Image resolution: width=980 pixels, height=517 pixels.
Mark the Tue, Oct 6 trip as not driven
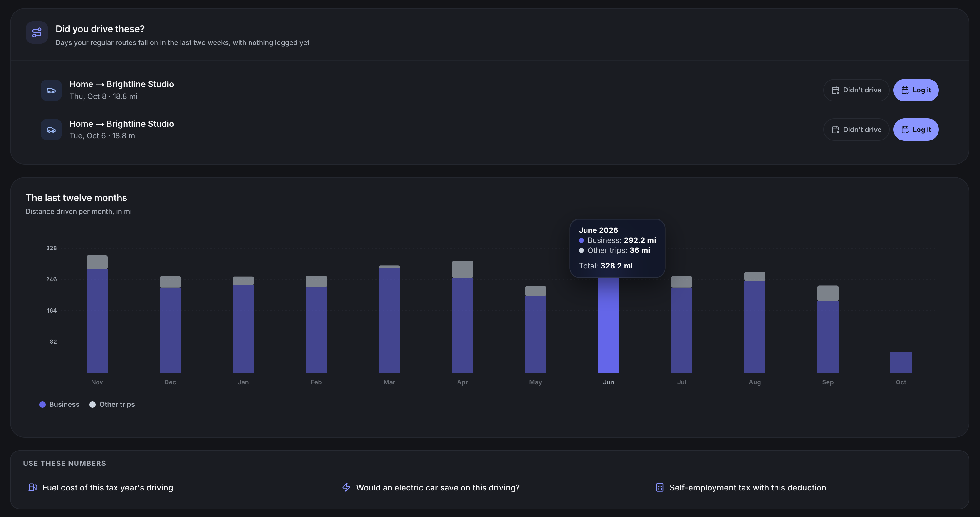[x=856, y=130]
